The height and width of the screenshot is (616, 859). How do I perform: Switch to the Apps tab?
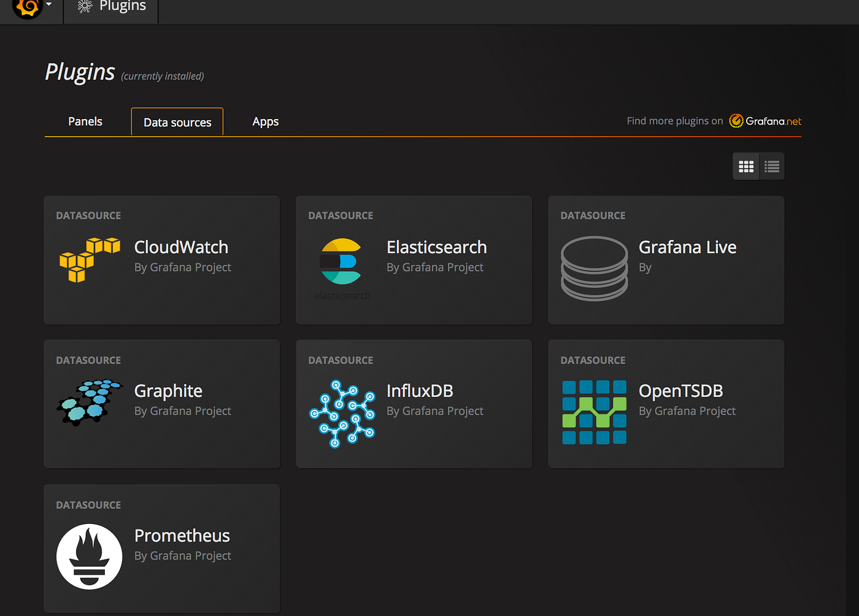265,121
